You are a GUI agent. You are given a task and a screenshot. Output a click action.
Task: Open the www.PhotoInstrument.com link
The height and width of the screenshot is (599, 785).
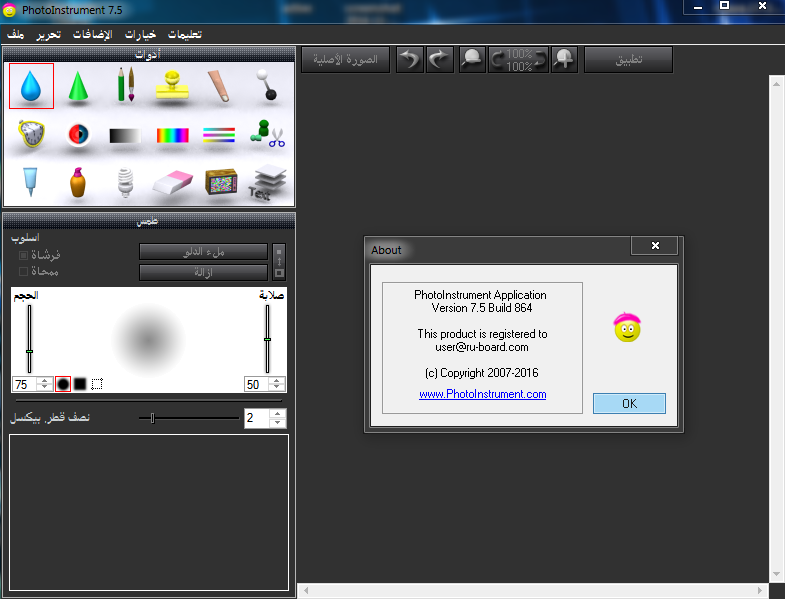(483, 394)
